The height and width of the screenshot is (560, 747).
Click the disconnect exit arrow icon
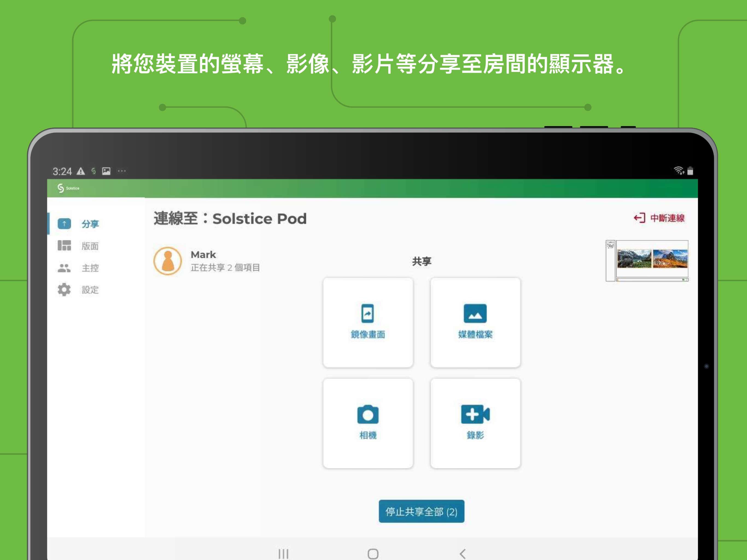pyautogui.click(x=639, y=218)
